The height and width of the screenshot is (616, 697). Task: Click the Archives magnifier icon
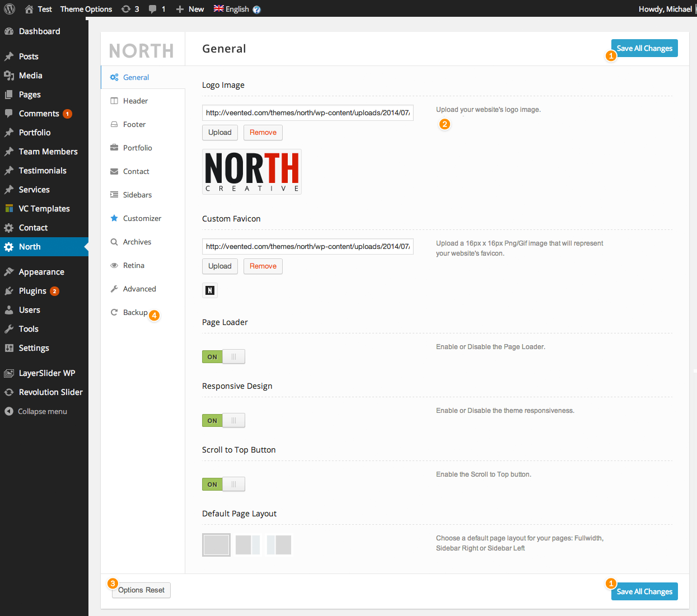pos(114,242)
